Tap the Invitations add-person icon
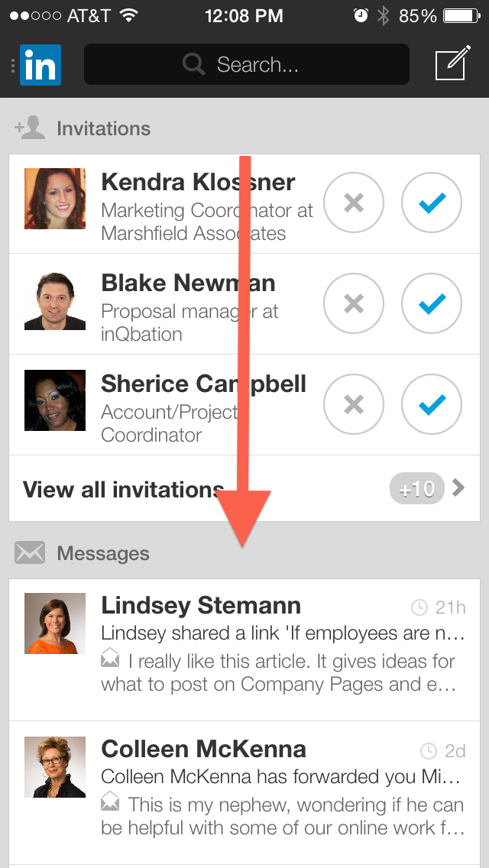Viewport: 489px width, 868px height. pyautogui.click(x=31, y=128)
